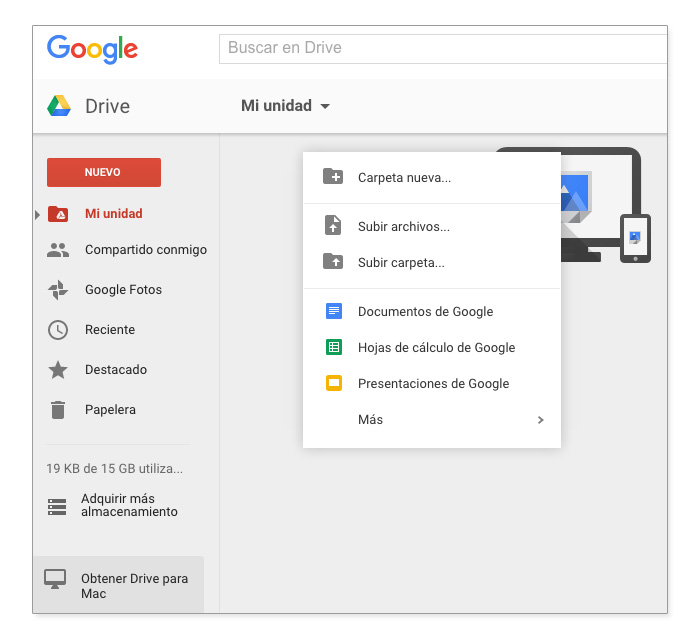Click the blue Google Docs icon

tap(334, 311)
